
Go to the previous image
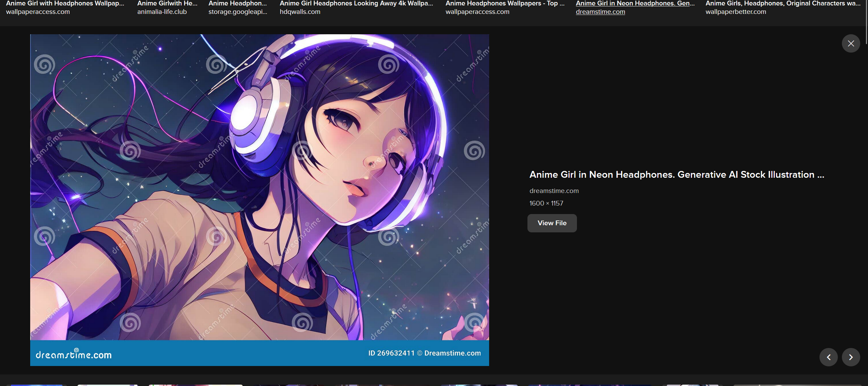[828, 357]
